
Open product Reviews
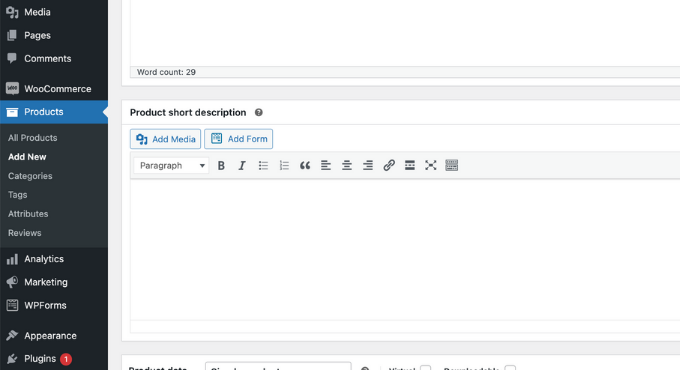click(x=24, y=233)
